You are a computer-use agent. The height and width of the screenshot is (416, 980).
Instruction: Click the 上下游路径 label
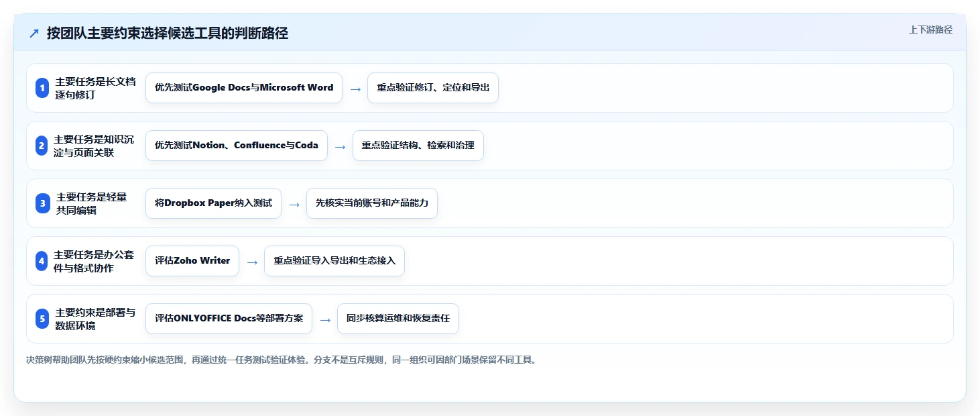930,30
